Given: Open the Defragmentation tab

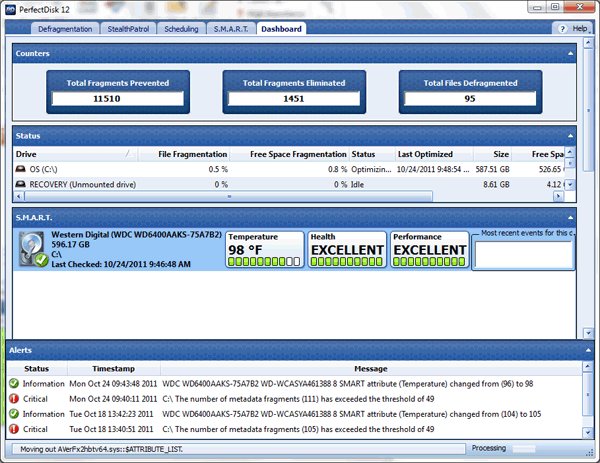Looking at the screenshot, I should [x=65, y=29].
